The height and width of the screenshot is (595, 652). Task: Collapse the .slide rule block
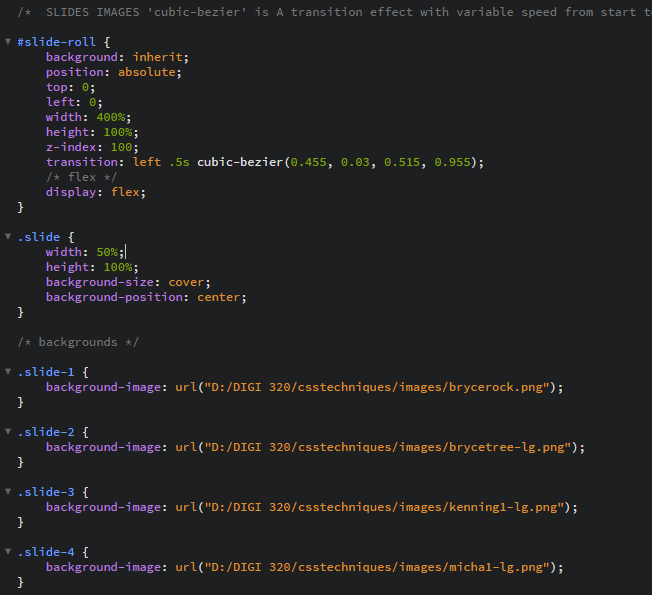pyautogui.click(x=9, y=237)
